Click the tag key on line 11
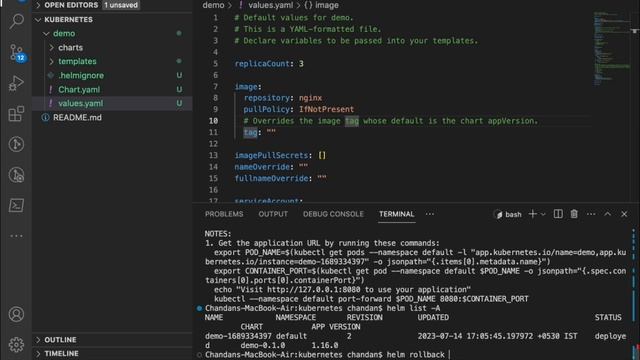The image size is (640, 360). [x=250, y=132]
